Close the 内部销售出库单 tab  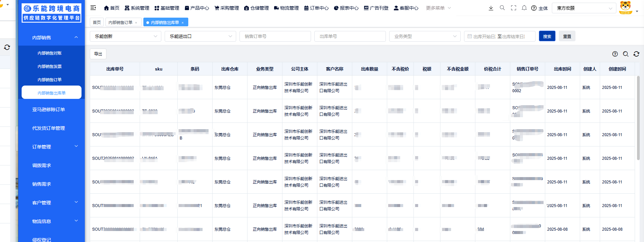[x=183, y=23]
